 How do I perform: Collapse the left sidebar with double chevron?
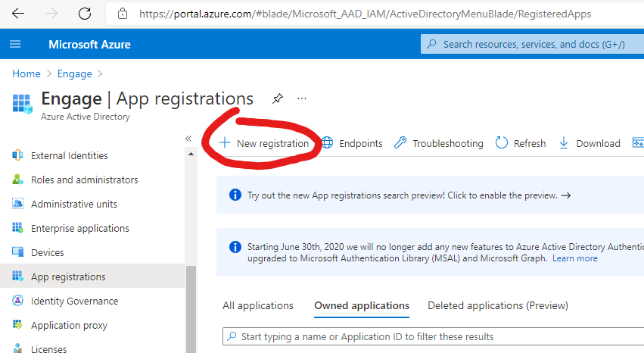(188, 139)
